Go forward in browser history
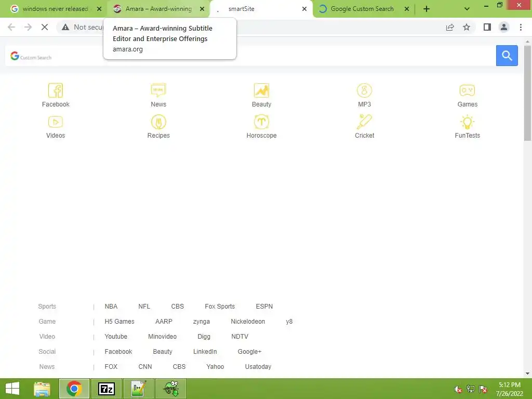This screenshot has width=532, height=399. [28, 27]
